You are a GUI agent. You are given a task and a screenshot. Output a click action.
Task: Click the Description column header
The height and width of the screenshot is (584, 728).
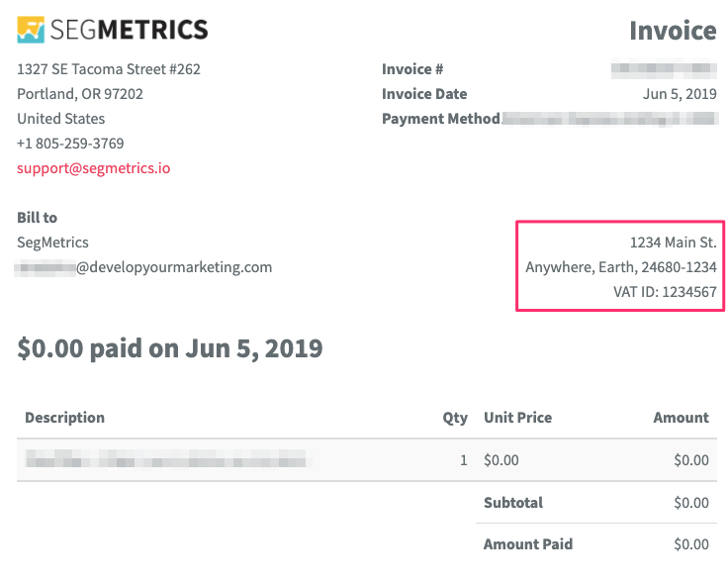click(64, 418)
